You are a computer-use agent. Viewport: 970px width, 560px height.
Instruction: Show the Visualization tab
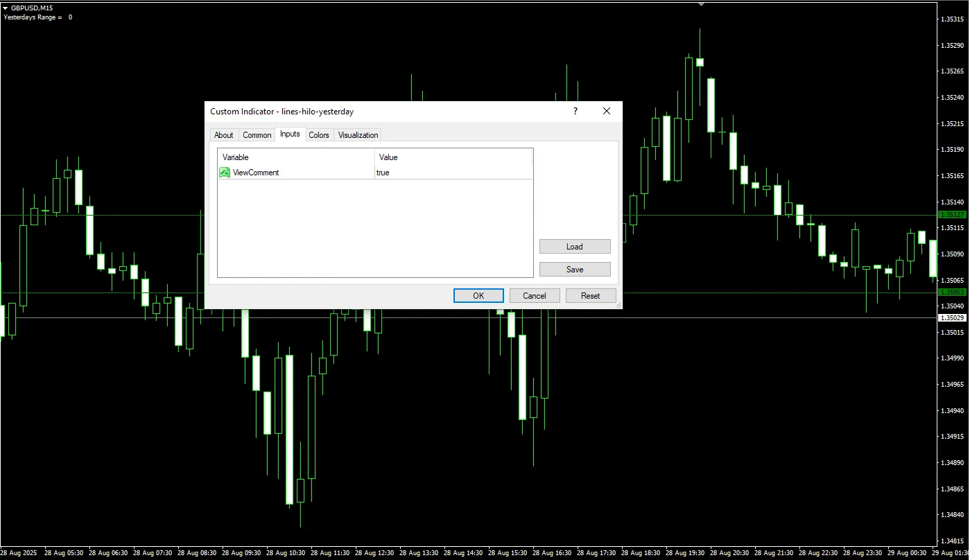point(358,135)
